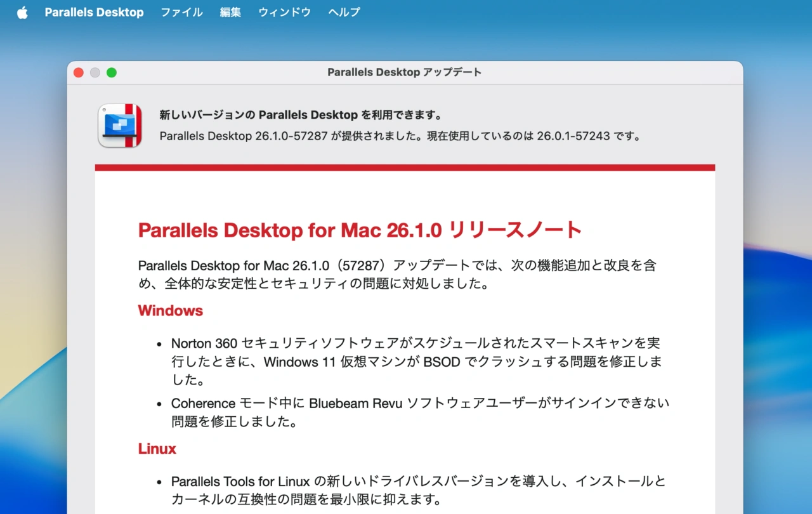
Task: Click the Parallels Desktop app icon in the dialog
Action: pos(119,125)
